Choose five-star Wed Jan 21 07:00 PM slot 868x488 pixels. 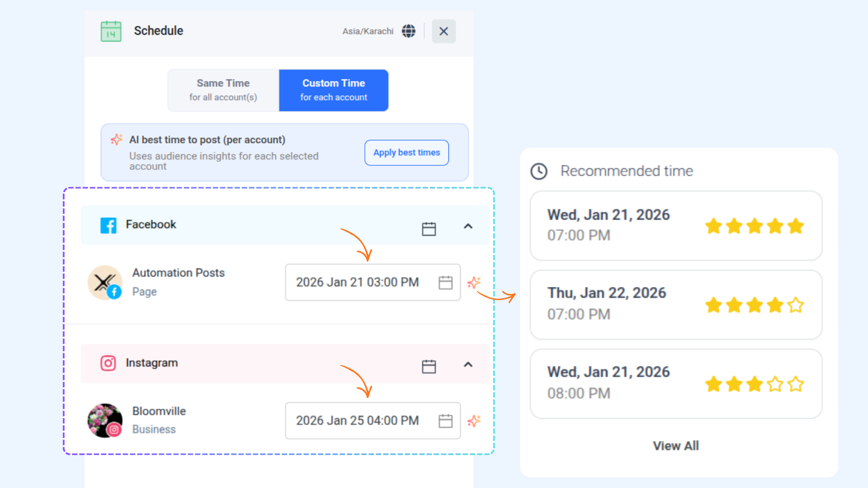pyautogui.click(x=675, y=225)
